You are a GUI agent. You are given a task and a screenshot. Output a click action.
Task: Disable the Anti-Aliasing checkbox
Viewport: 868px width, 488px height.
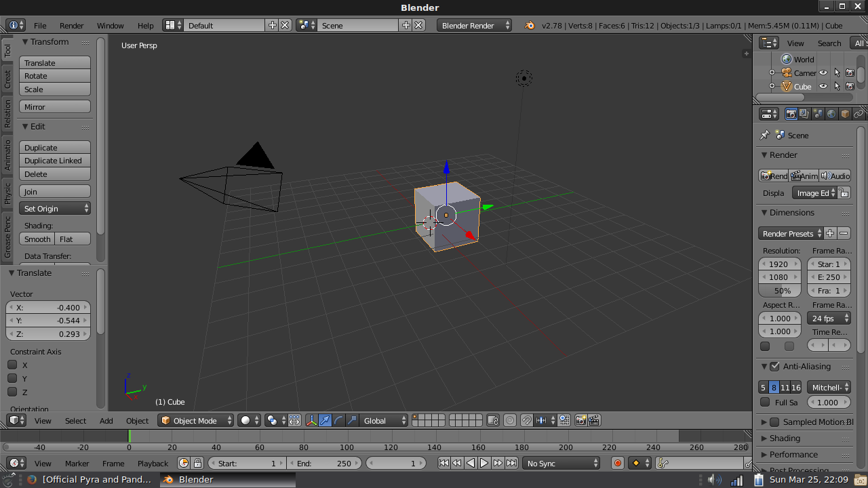[x=774, y=366]
